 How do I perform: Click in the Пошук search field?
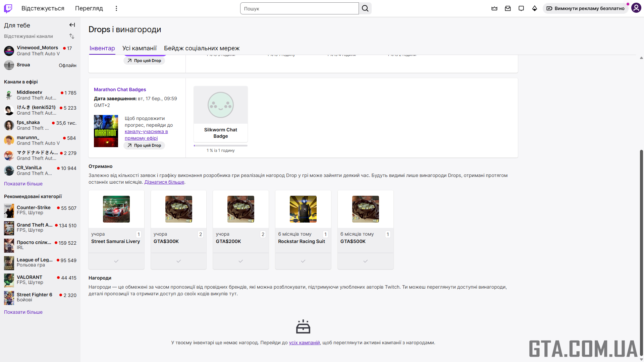click(x=299, y=8)
